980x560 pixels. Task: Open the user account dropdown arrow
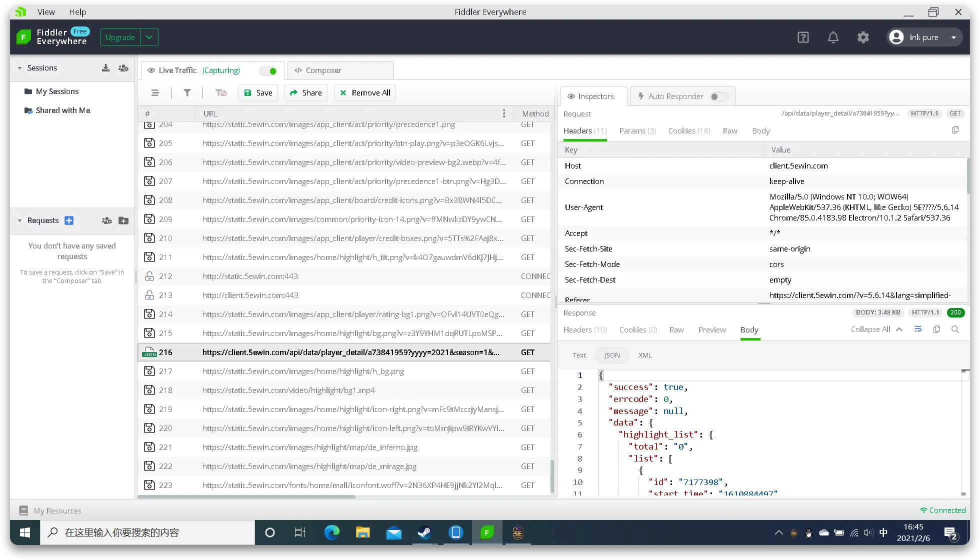pyautogui.click(x=953, y=37)
